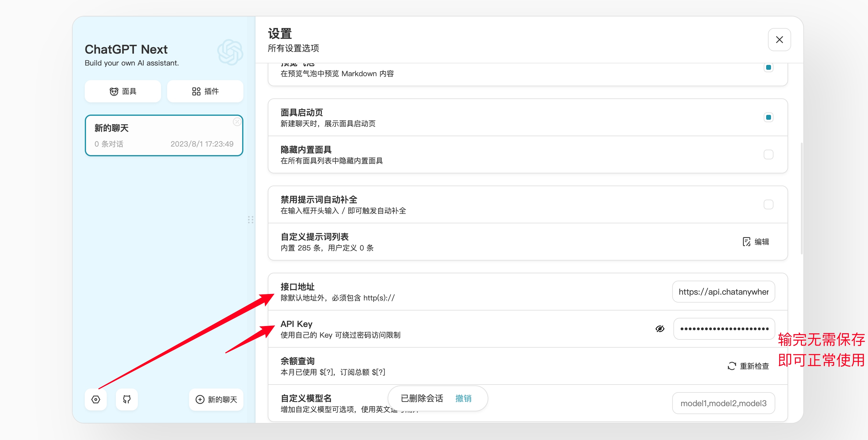The width and height of the screenshot is (868, 440).
Task: Toggle API Key visibility eye icon
Action: click(x=660, y=328)
